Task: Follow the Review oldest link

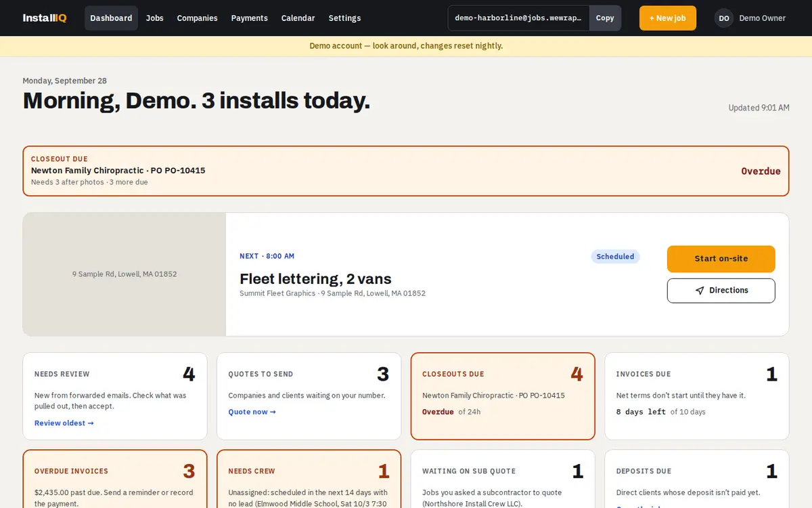Action: (x=64, y=423)
